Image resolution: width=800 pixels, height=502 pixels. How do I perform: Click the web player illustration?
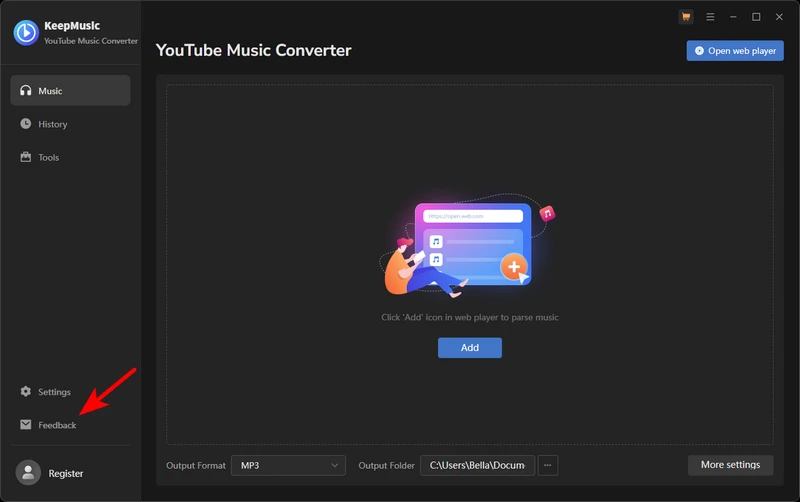click(x=468, y=246)
